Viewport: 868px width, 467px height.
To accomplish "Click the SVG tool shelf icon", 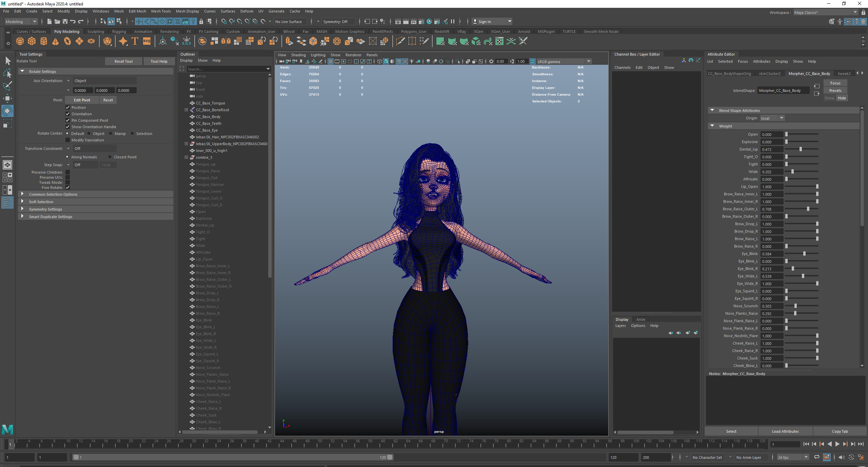I will tap(146, 41).
